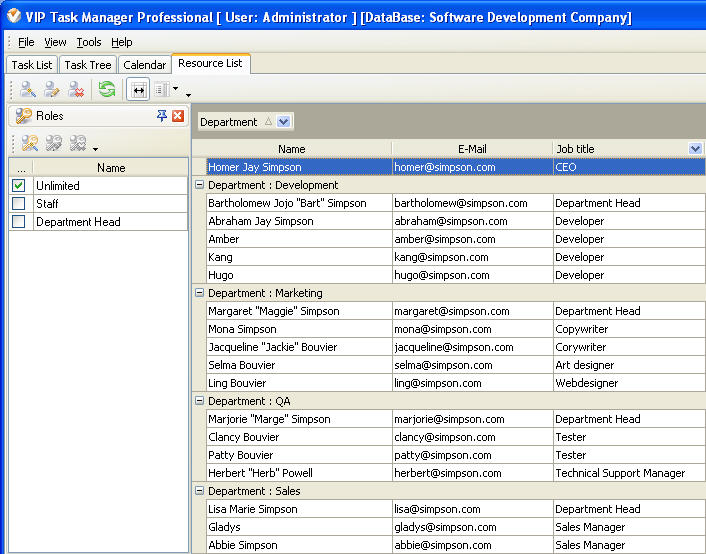Click the Edit Resource pencil icon
This screenshot has width=706, height=554.
[52, 90]
